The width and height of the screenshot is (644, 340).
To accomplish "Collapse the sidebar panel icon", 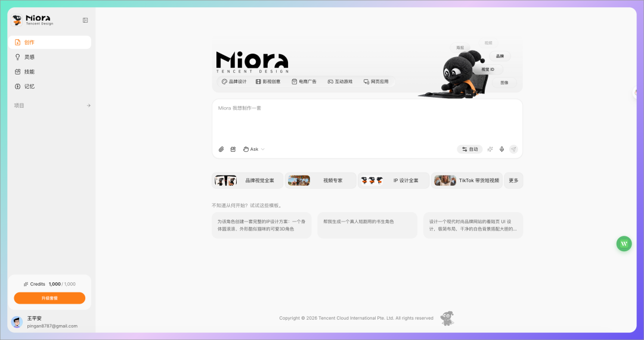I will [85, 20].
